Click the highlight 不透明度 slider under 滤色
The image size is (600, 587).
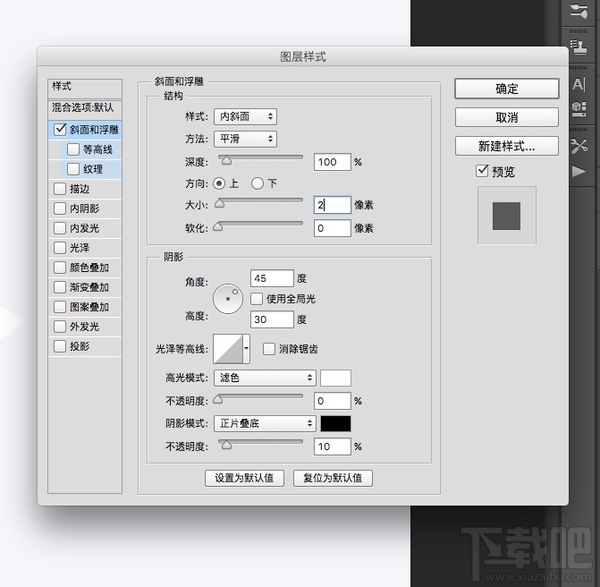[218, 399]
